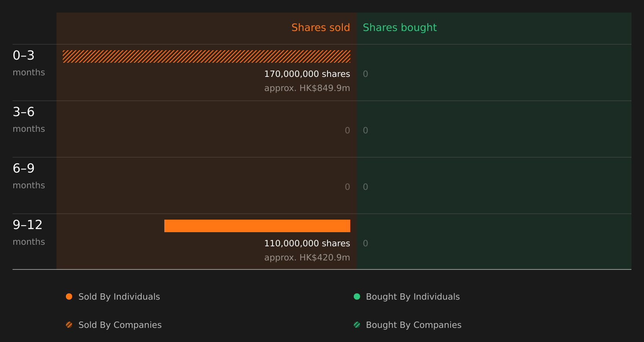Click the 170,000,000 shares value
Screen dimensions: 644x342
307,74
